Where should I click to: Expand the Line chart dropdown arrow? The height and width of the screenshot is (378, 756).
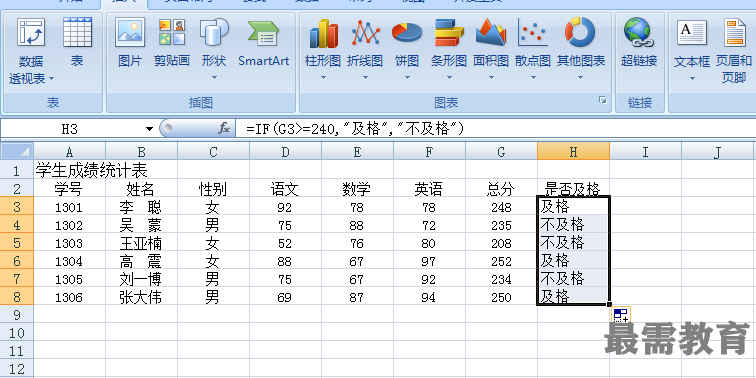click(365, 78)
